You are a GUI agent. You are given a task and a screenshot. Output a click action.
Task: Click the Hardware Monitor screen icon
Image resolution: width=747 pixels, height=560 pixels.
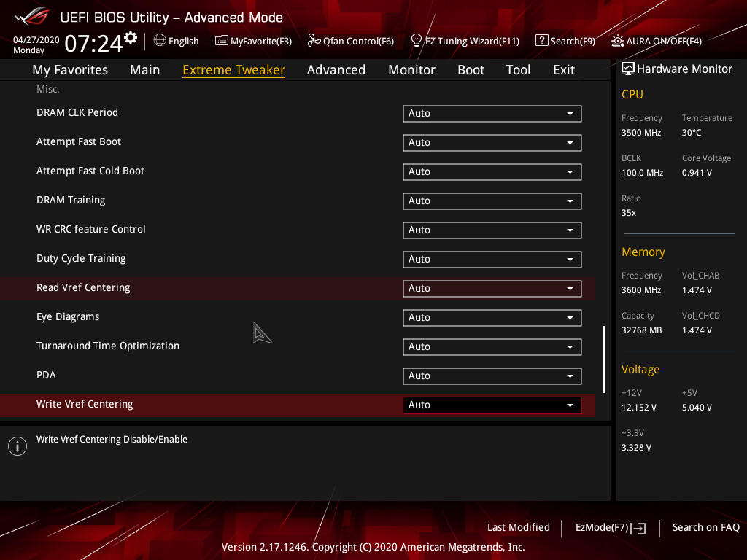[628, 69]
